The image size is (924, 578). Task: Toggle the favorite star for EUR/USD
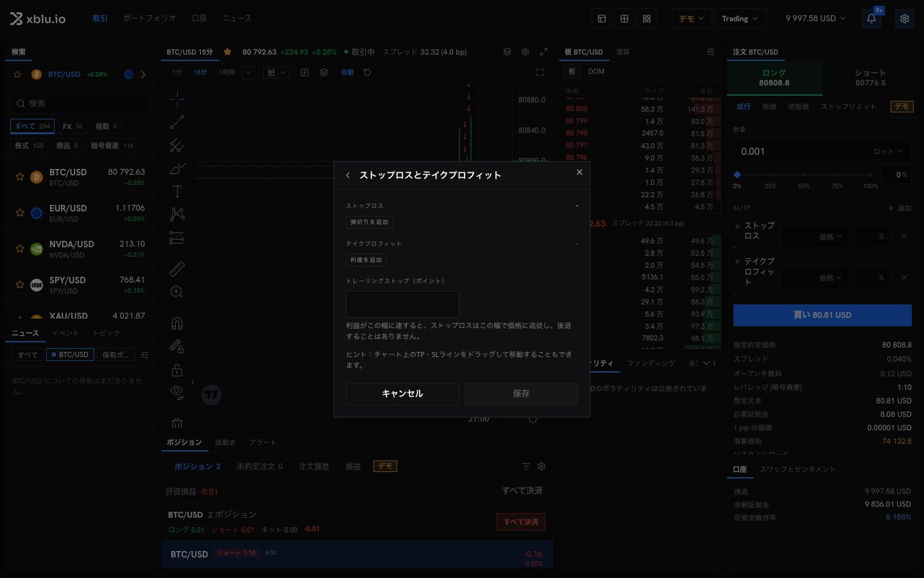pos(19,213)
